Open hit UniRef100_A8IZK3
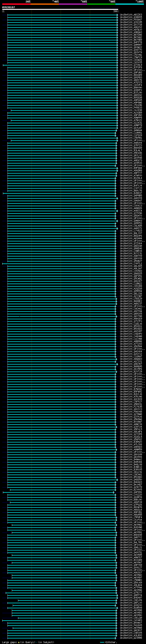This screenshot has height=644, width=146. click(x=131, y=15)
